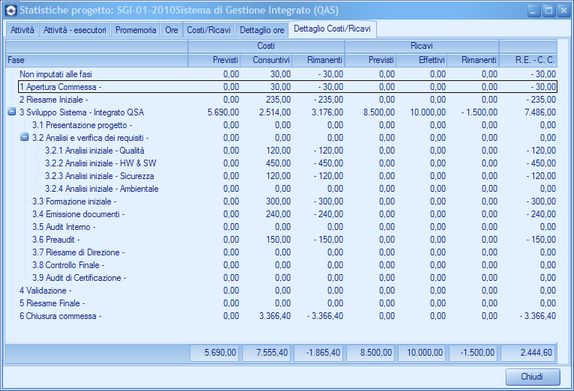Screen dimensions: 574x391
Task: Click the Costi Rimanenti column header
Action: (318, 60)
